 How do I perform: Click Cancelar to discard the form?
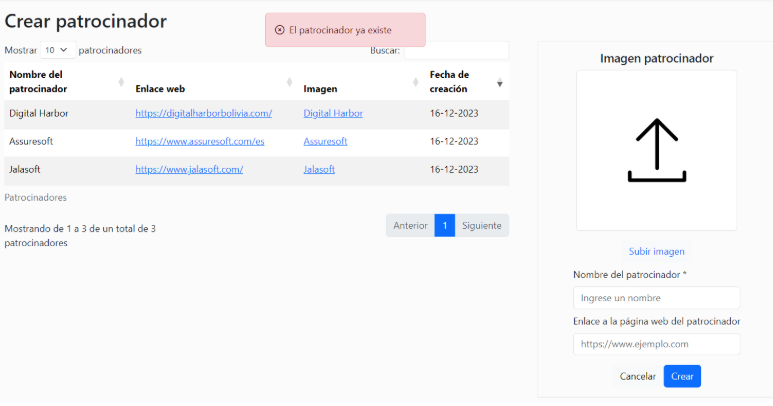pos(637,376)
